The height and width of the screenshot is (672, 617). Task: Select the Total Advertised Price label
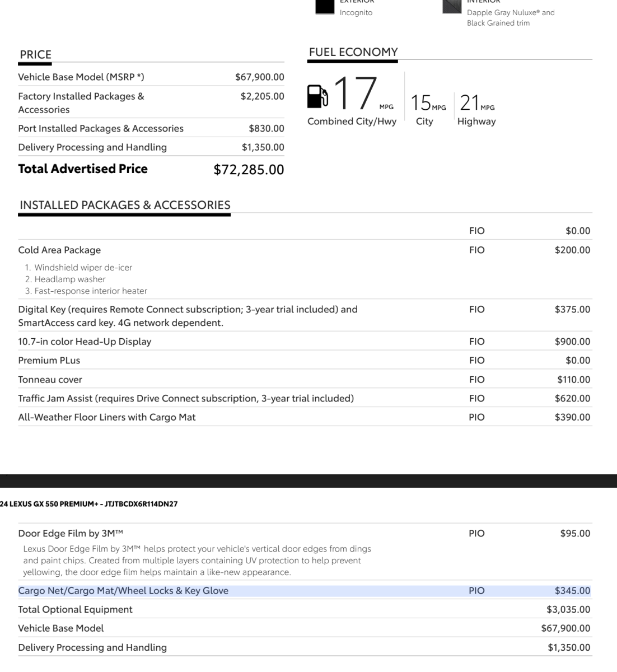click(x=83, y=169)
